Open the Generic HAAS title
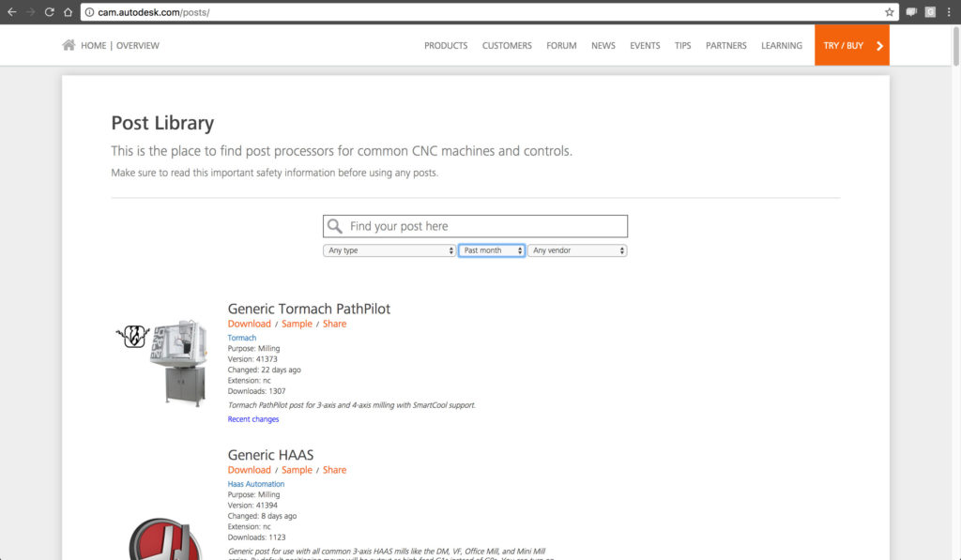Viewport: 961px width, 560px height. (x=270, y=455)
